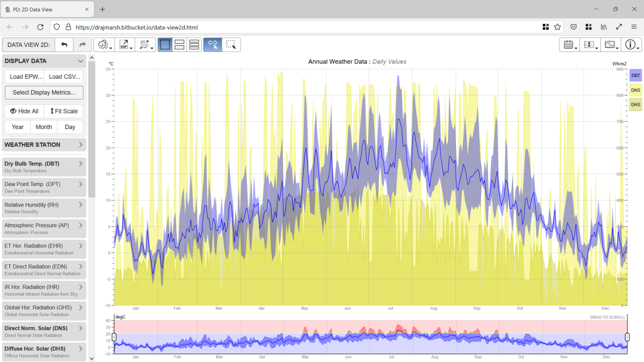Open the weather data cloud icon menu
The height and width of the screenshot is (362, 644).
pos(104,45)
